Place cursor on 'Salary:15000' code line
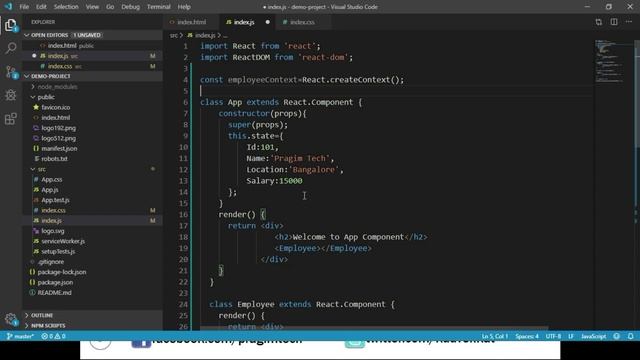Screen dimensions: 640x360 pos(274,181)
